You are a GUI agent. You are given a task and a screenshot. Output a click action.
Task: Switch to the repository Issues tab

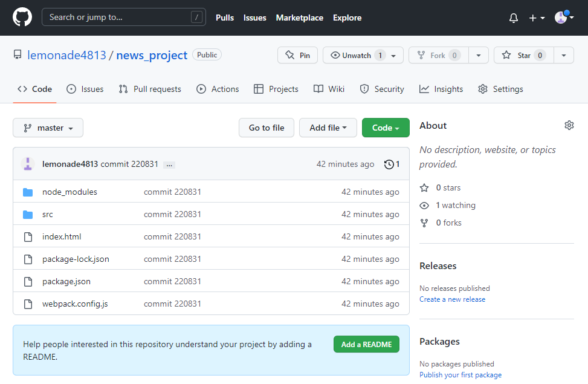coord(85,89)
